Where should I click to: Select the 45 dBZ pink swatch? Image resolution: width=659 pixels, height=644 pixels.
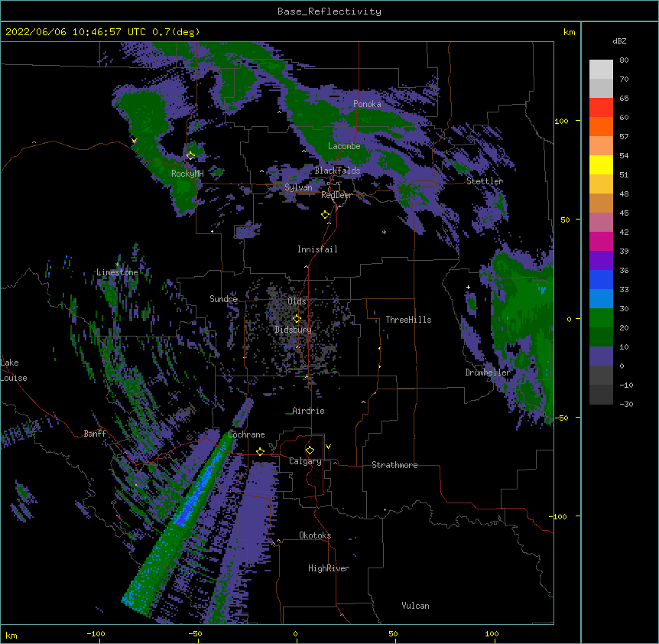tap(601, 222)
